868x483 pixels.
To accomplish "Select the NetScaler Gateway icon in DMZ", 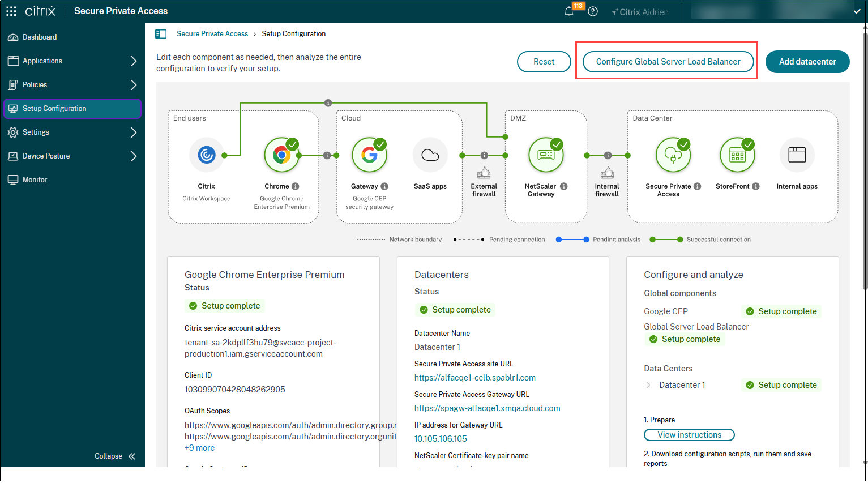I will (x=546, y=155).
